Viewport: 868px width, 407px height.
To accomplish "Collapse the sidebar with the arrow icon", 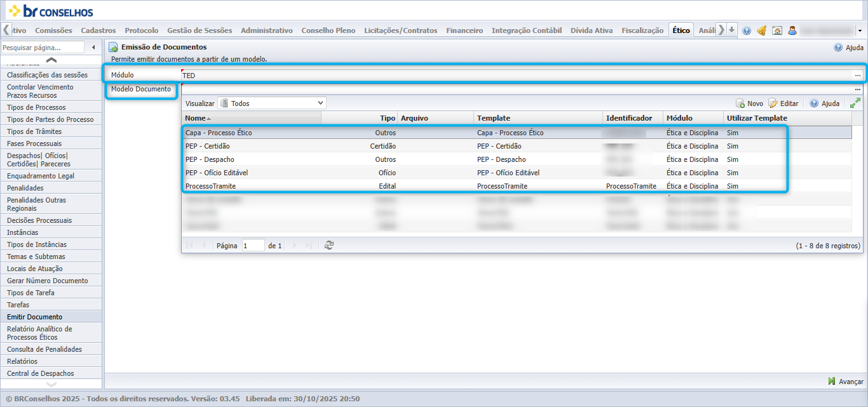I will click(x=93, y=47).
